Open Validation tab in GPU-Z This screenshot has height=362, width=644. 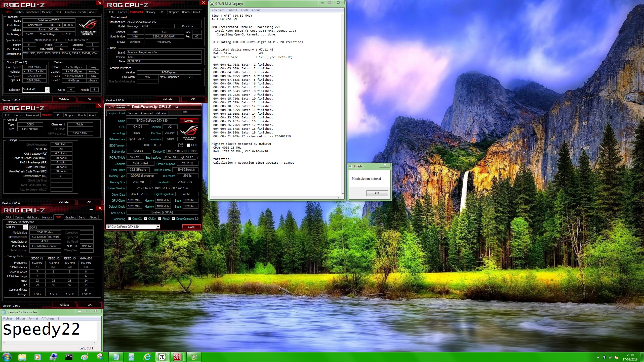click(x=161, y=113)
